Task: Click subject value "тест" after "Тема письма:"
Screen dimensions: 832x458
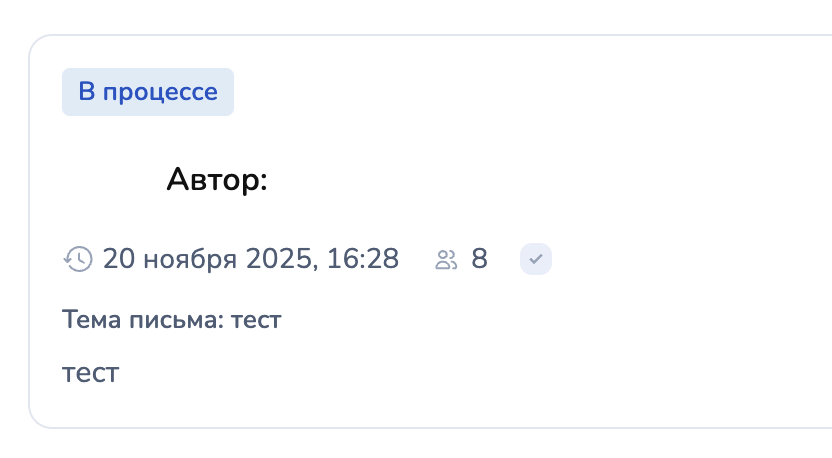Action: pyautogui.click(x=256, y=320)
